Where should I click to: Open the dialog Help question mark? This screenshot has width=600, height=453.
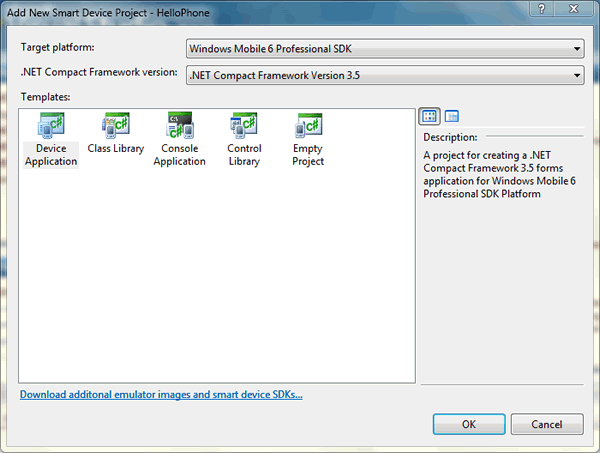(541, 8)
